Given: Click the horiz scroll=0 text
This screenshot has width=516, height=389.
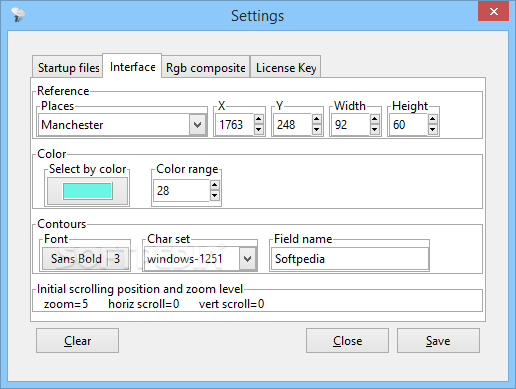Looking at the screenshot, I should (x=144, y=304).
